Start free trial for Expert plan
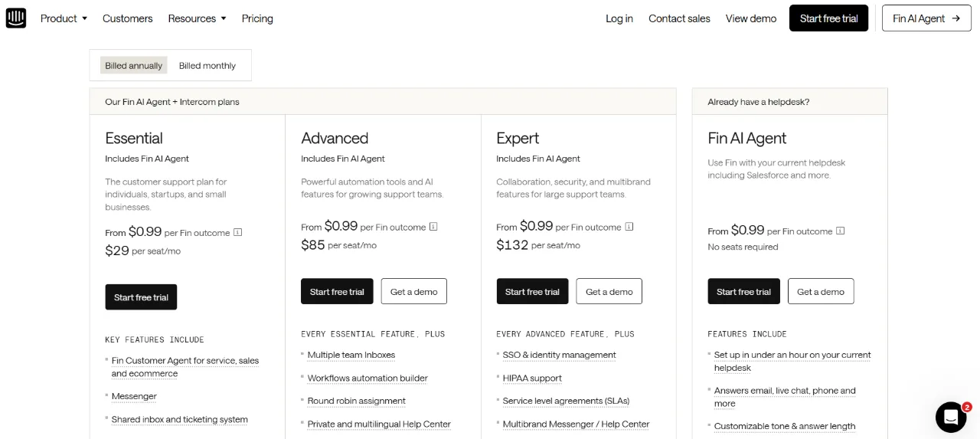The image size is (980, 439). click(x=532, y=291)
